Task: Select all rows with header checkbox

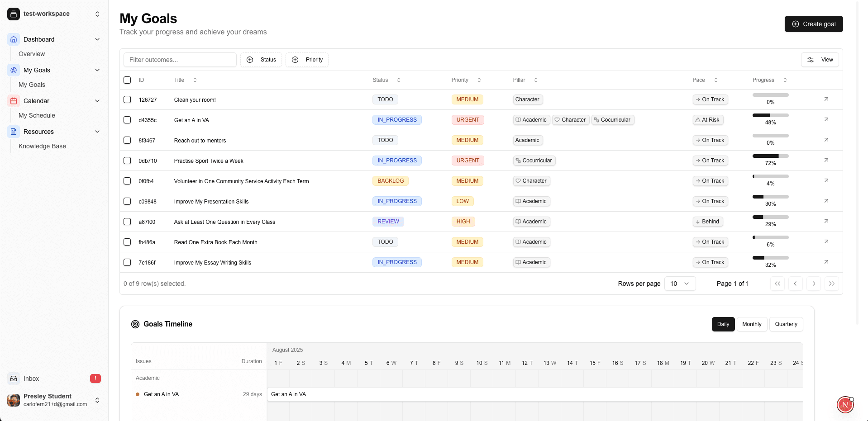Action: [127, 80]
